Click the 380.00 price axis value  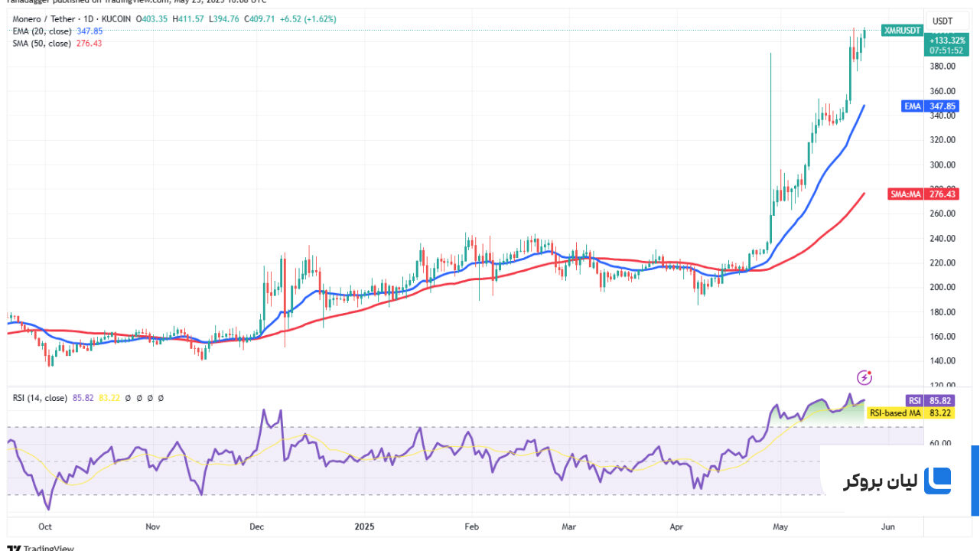click(943, 67)
